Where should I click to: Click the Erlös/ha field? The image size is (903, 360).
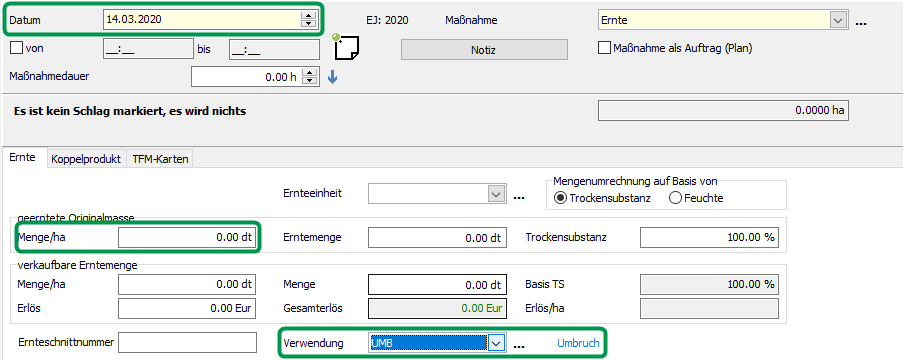tap(709, 308)
